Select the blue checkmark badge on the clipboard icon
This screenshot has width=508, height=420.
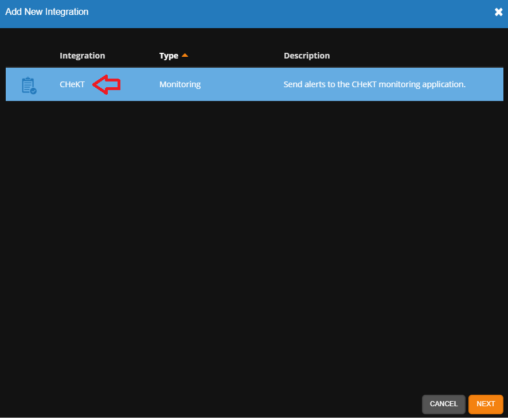click(x=33, y=91)
